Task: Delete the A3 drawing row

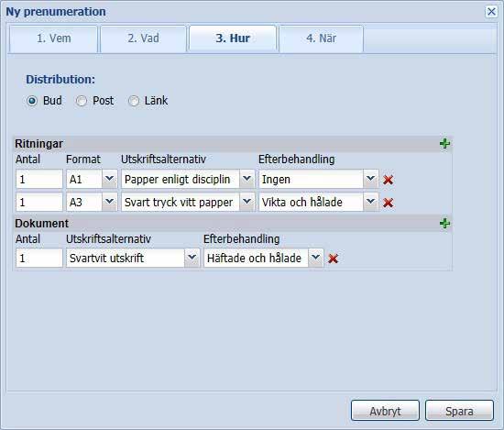Action: 388,203
